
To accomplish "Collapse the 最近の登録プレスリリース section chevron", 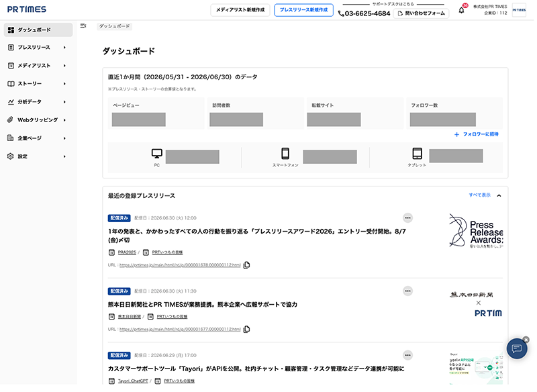I will click(x=499, y=195).
